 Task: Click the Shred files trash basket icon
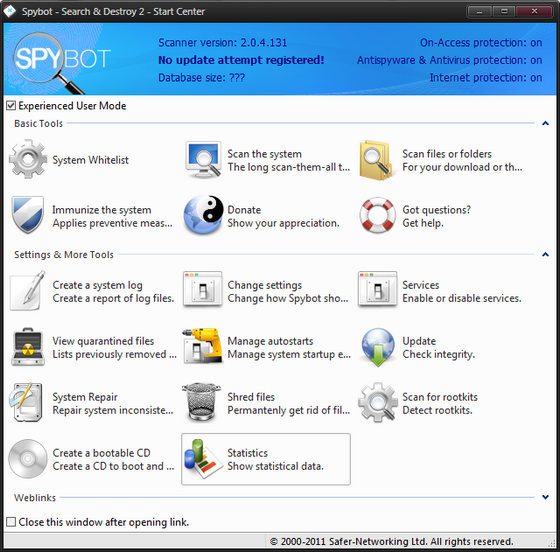point(201,403)
